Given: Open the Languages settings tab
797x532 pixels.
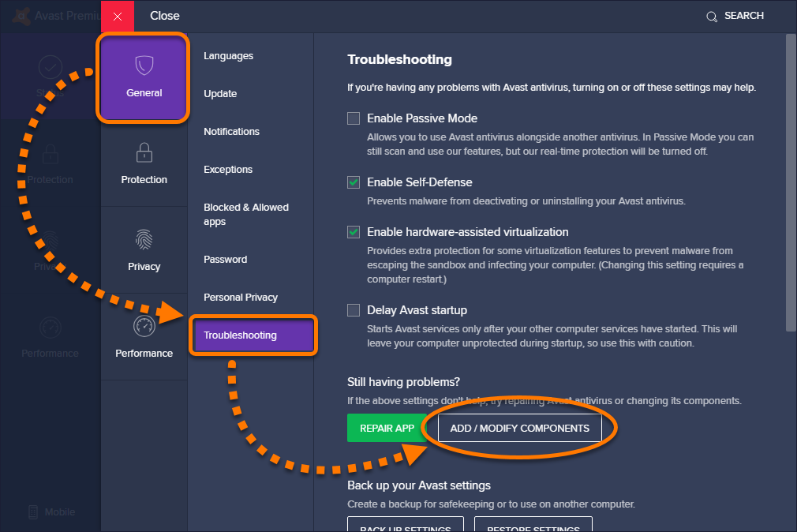Looking at the screenshot, I should click(228, 56).
